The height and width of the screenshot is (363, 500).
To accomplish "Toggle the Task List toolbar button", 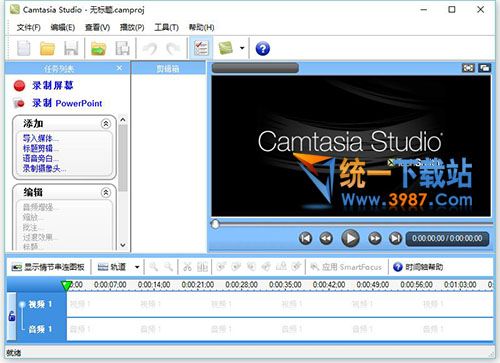I will [x=201, y=48].
